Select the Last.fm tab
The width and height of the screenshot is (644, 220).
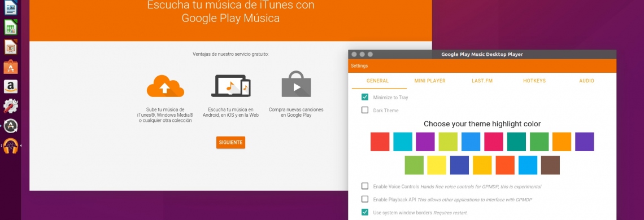(x=482, y=81)
